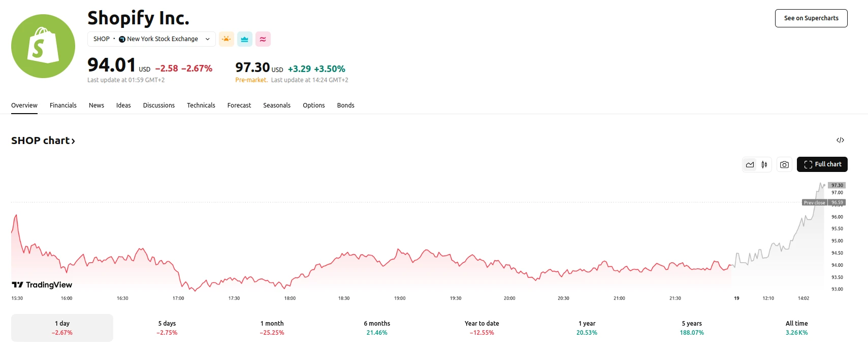Image resolution: width=868 pixels, height=350 pixels.
Task: Click the teal crown icon badge
Action: coord(245,39)
